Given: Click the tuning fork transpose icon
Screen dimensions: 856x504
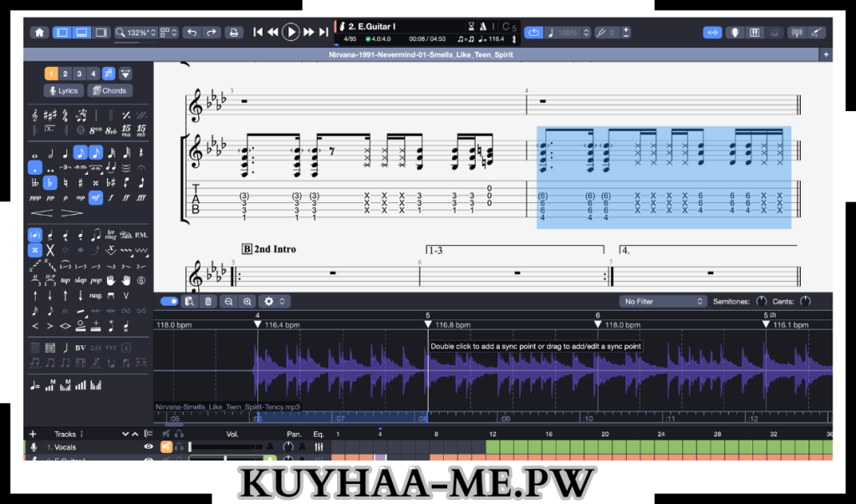Looking at the screenshot, I should pyautogui.click(x=601, y=33).
